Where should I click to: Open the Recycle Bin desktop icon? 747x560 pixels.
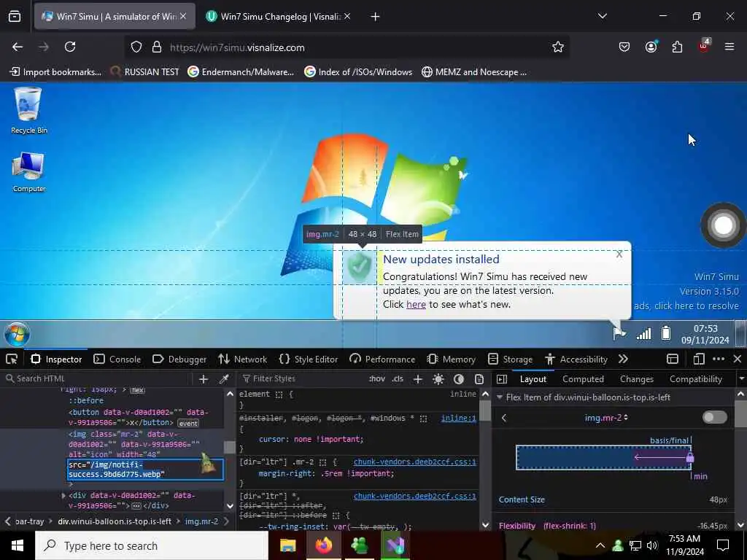point(28,111)
